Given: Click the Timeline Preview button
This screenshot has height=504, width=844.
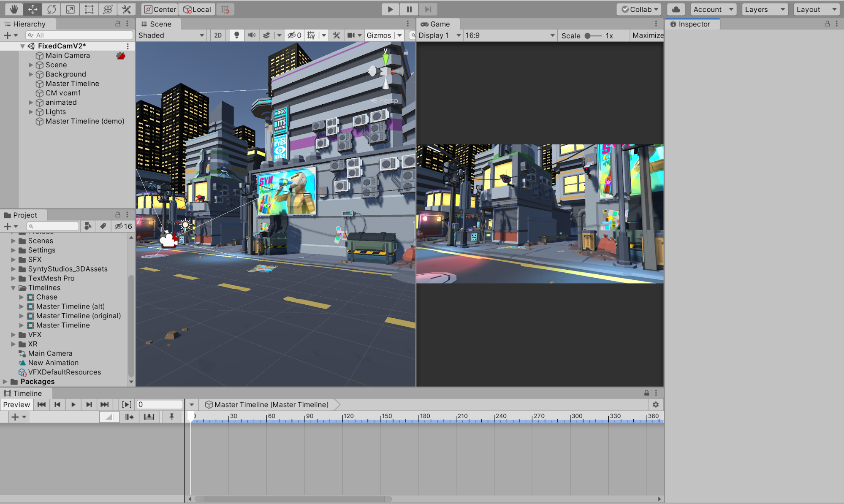Looking at the screenshot, I should pos(16,404).
